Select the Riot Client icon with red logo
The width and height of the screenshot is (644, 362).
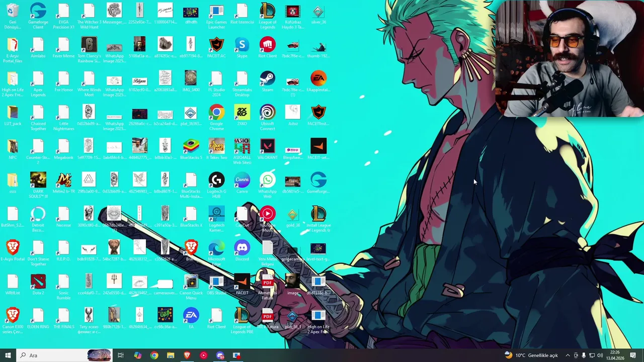pyautogui.click(x=267, y=48)
